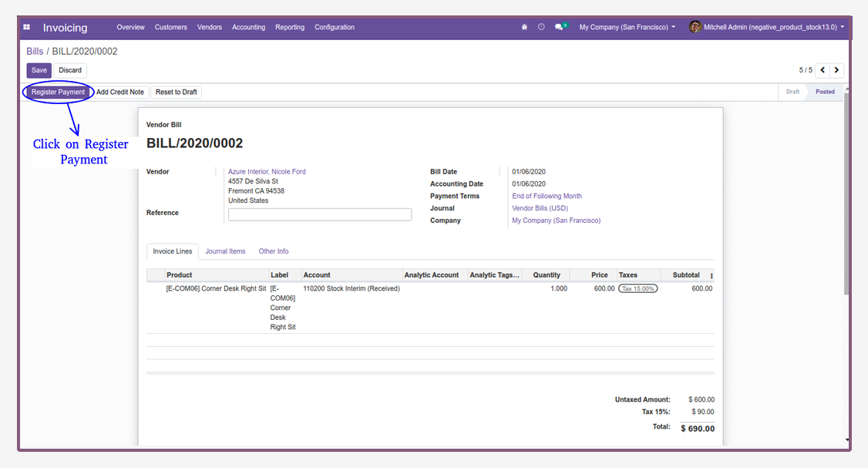868x468 pixels.
Task: Click the Bill Date 01/06/2020 value
Action: [529, 172]
